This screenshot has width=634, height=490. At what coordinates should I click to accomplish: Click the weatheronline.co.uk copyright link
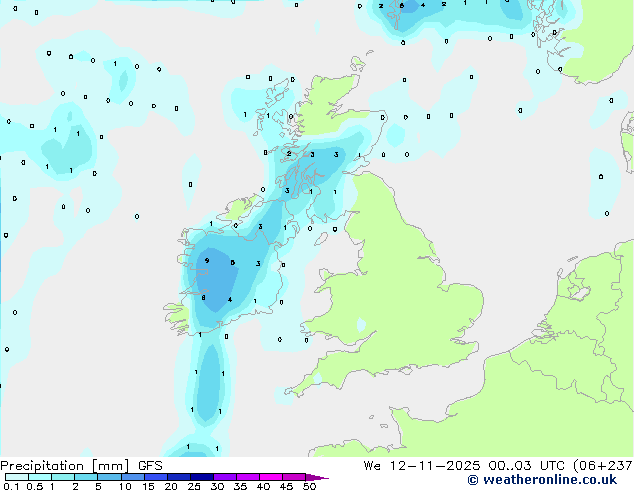pos(542,480)
